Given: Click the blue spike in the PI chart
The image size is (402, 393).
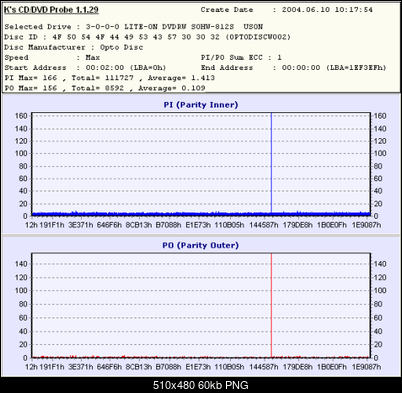Looking at the screenshot, I should [x=271, y=163].
